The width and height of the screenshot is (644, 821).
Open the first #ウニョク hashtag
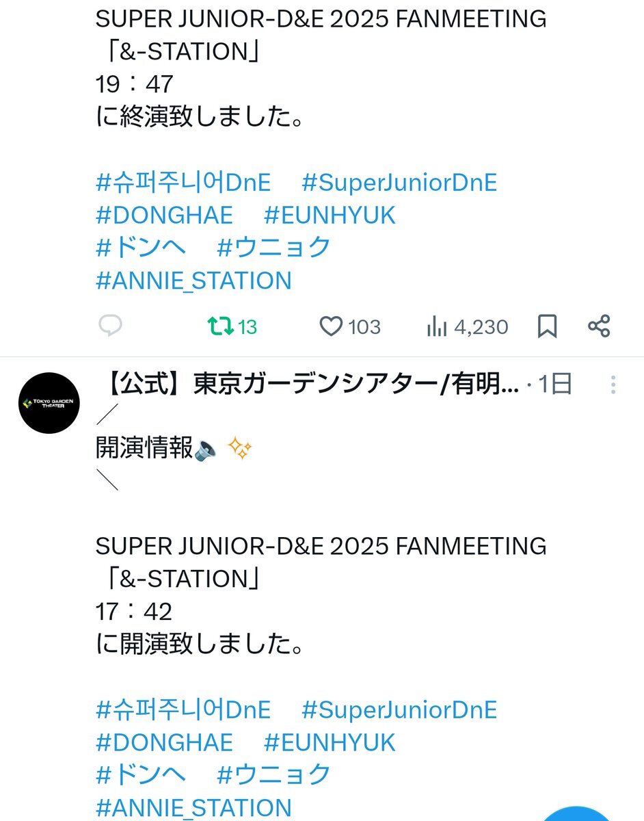273,248
